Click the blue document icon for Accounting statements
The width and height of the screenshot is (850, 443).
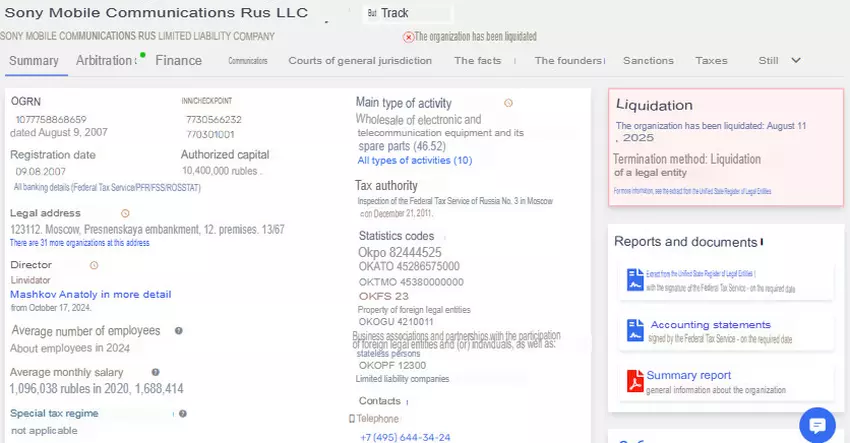coord(634,330)
